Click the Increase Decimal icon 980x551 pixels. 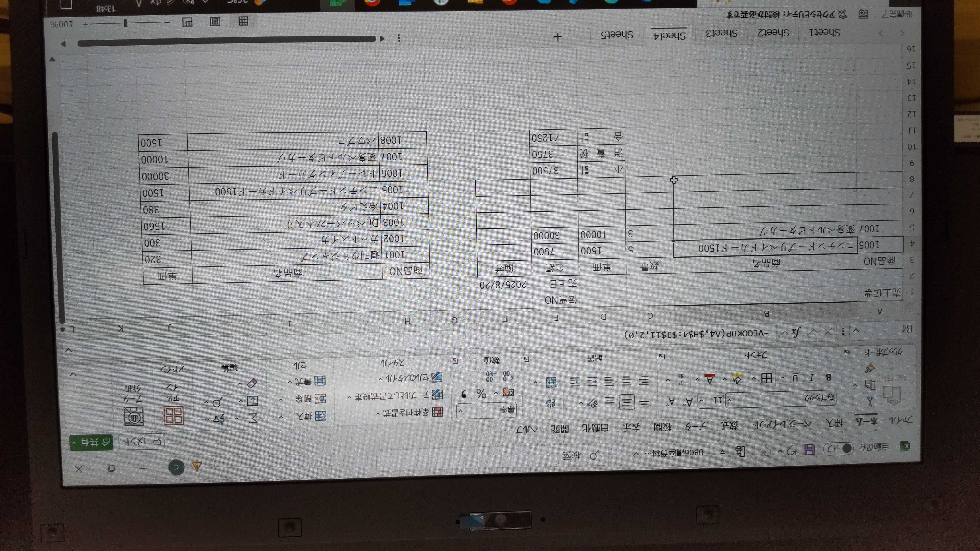508,376
